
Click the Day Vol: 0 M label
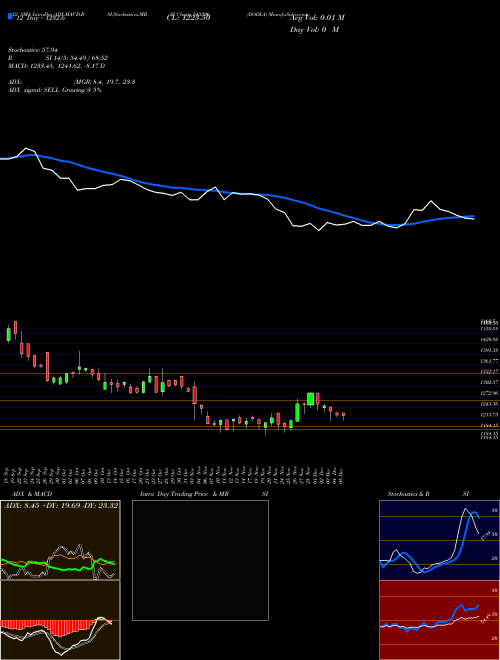coord(314,29)
